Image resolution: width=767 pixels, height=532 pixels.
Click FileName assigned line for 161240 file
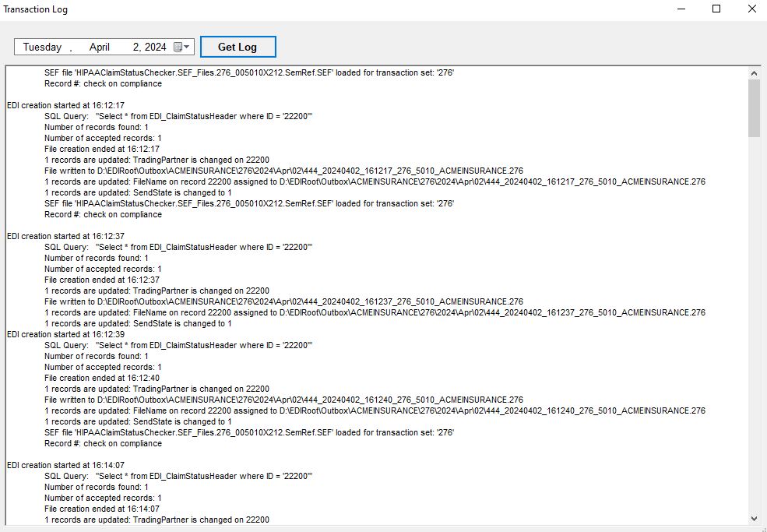pos(375,410)
